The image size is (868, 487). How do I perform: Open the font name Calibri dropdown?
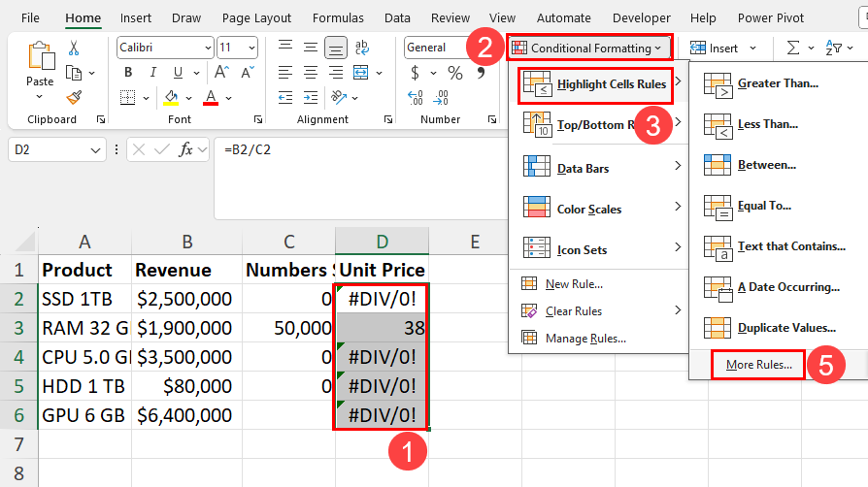(208, 49)
